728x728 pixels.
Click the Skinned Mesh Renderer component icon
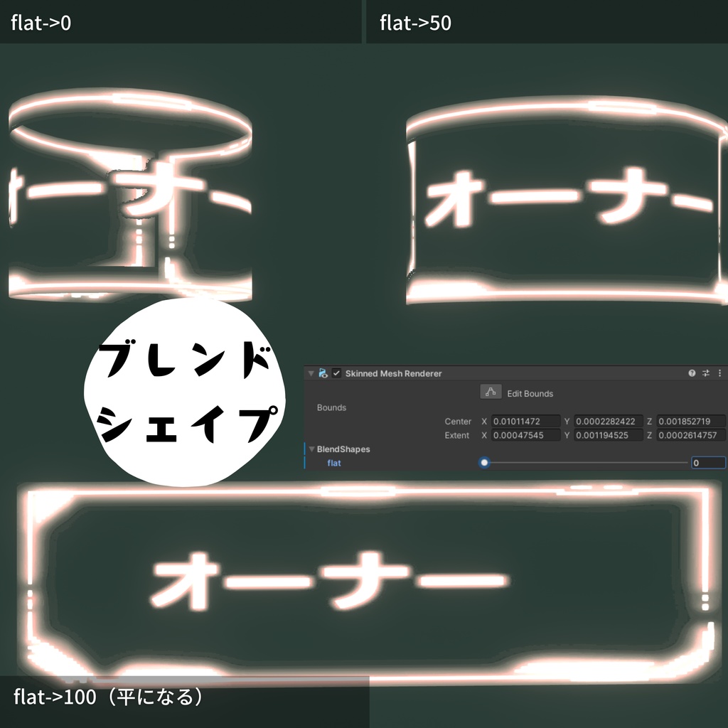point(323,373)
